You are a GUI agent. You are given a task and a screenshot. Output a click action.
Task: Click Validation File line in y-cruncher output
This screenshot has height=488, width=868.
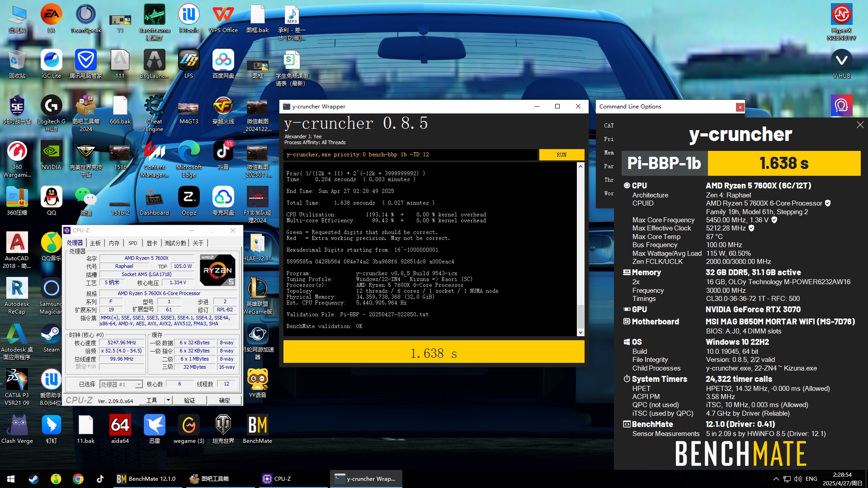(357, 314)
